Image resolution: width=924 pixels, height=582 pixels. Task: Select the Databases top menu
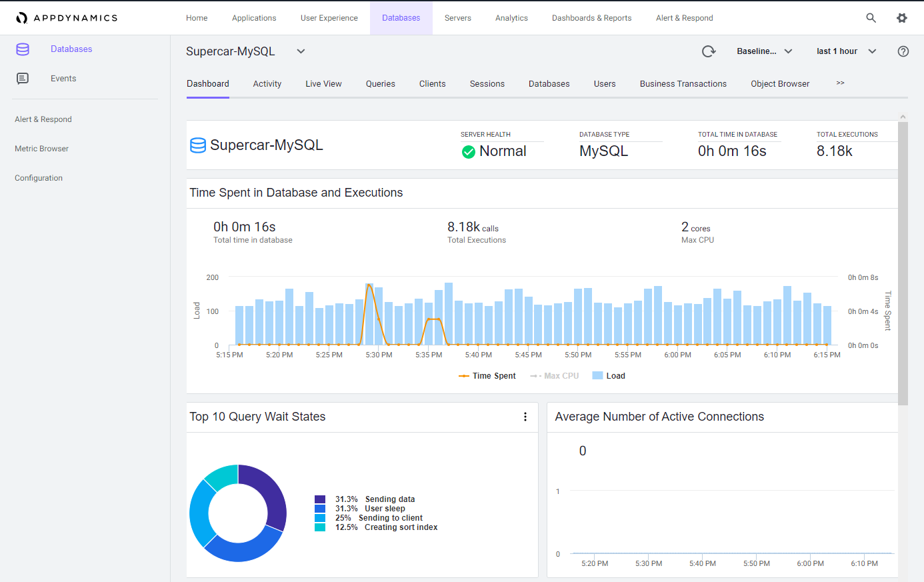tap(401, 18)
